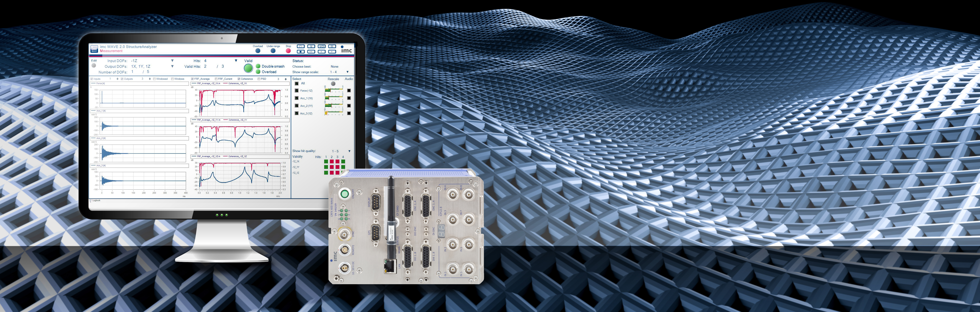The width and height of the screenshot is (980, 312).
Task: Click the Choose best value None
Action: pos(335,67)
